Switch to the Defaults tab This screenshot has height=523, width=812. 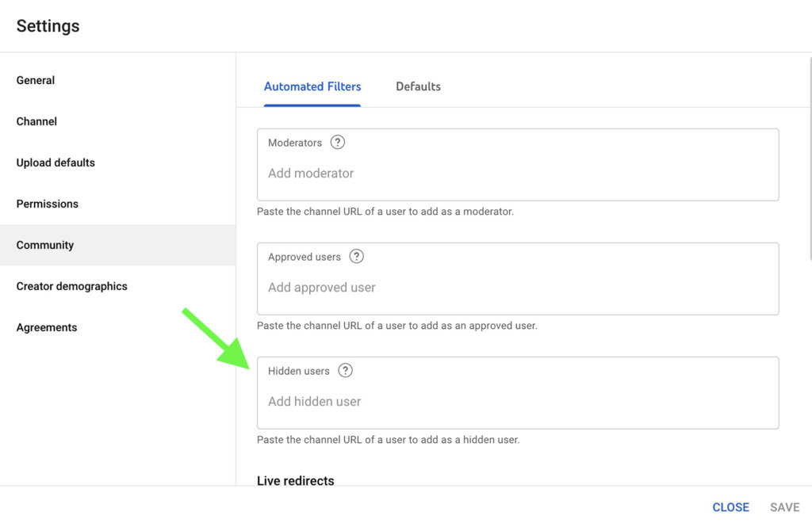click(x=418, y=86)
